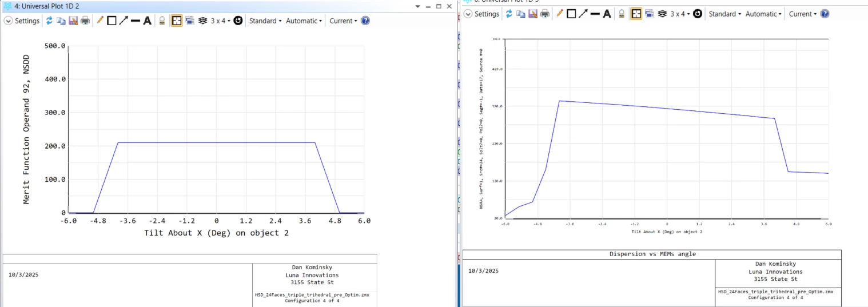Image resolution: width=868 pixels, height=307 pixels.
Task: Open Settings label in right plot window
Action: pos(487,14)
